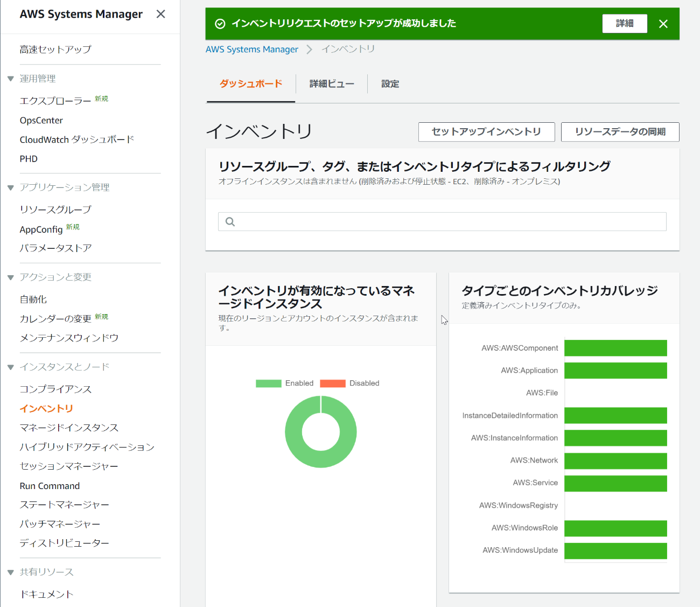Switch to 設定 tab

(390, 84)
